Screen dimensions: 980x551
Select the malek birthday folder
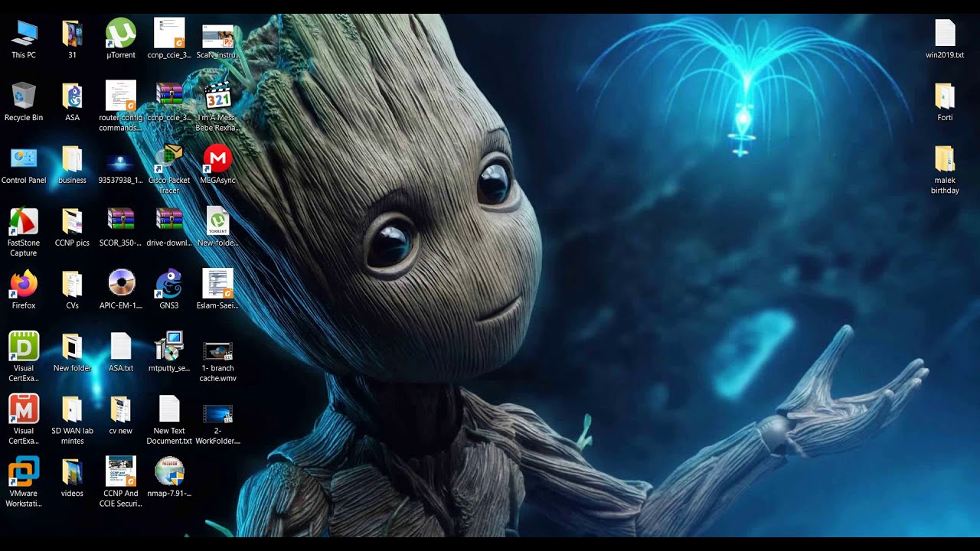coord(945,159)
